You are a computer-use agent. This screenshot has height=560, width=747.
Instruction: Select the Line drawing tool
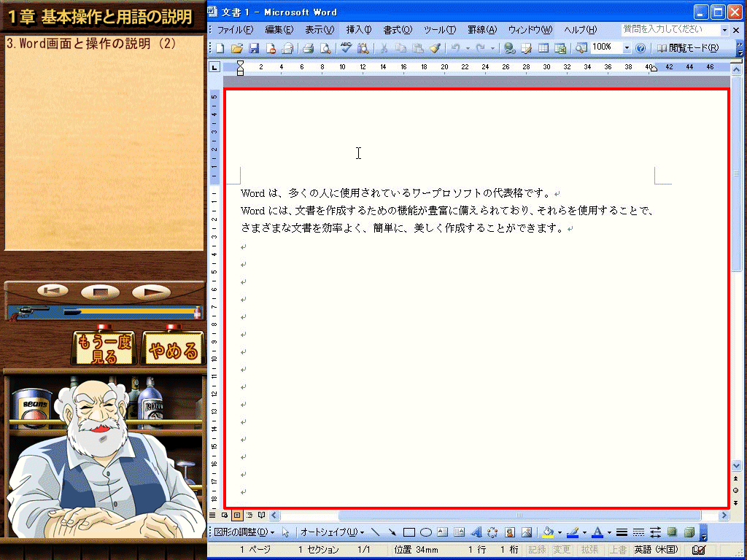(376, 532)
